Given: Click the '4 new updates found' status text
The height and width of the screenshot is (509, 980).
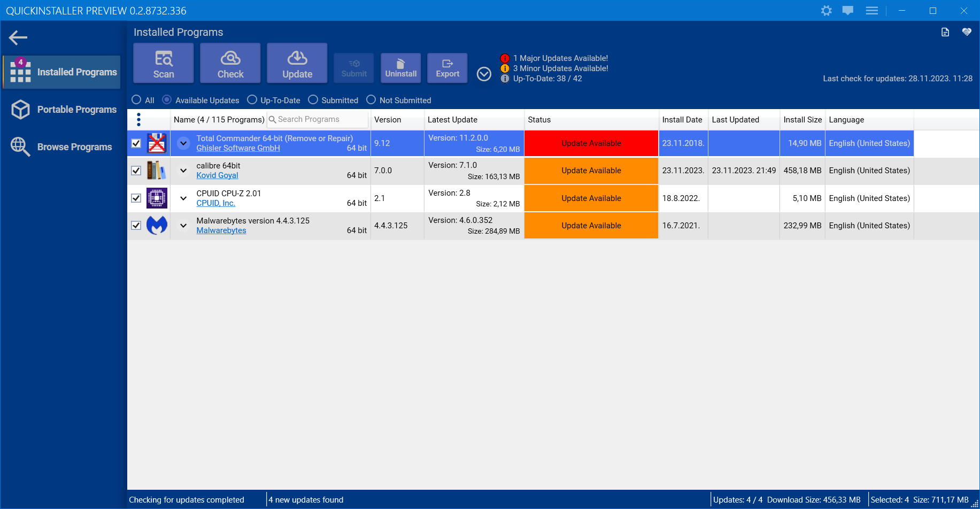Looking at the screenshot, I should (x=306, y=500).
